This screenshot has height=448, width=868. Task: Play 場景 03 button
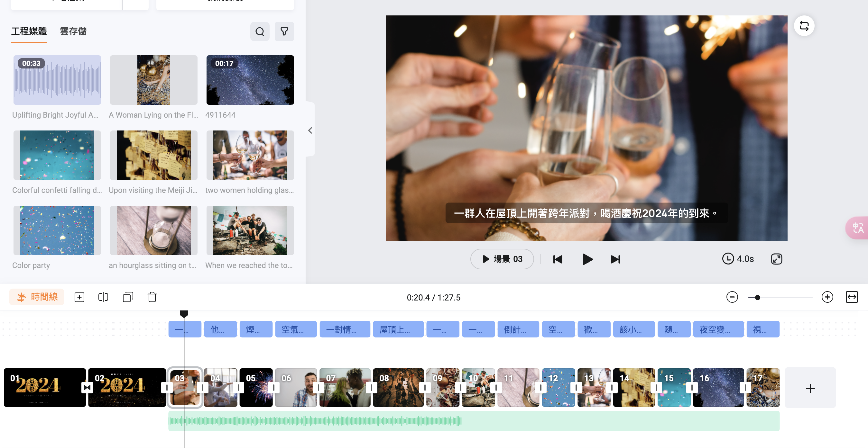coord(502,259)
